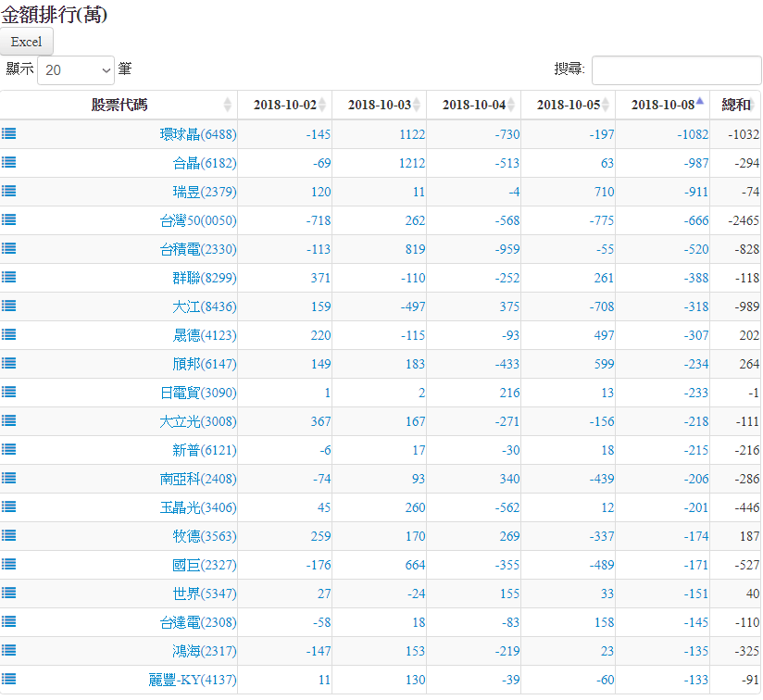Open the 顯示 rows-per-page dropdown
Screen dimensions: 763x700
(76, 70)
